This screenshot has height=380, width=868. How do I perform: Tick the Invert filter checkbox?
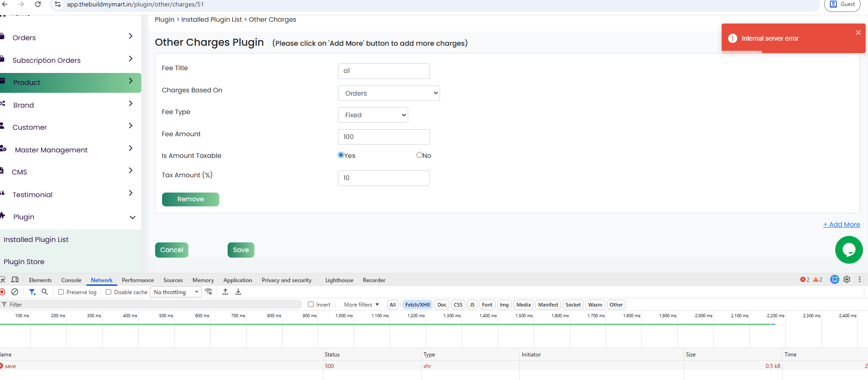pos(311,304)
